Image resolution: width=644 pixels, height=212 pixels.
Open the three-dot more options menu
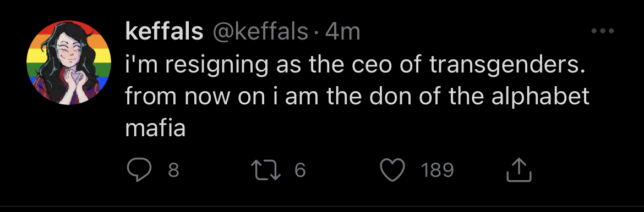[602, 31]
